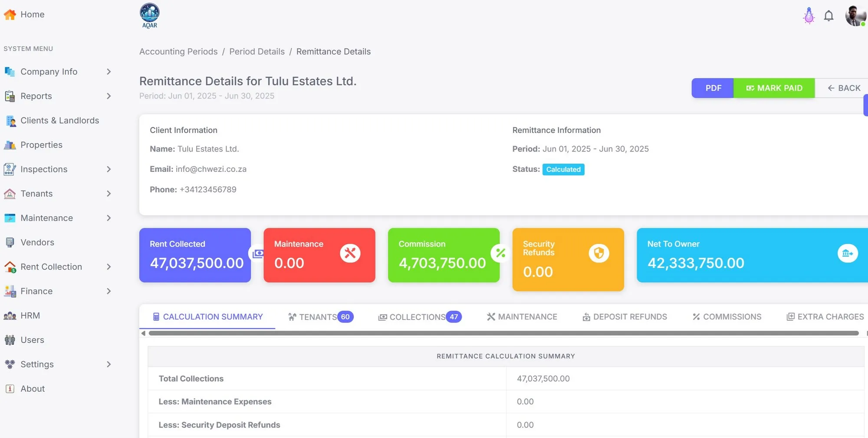The image size is (868, 438).
Task: Click the shield icon on Security Refunds card
Action: (x=599, y=253)
